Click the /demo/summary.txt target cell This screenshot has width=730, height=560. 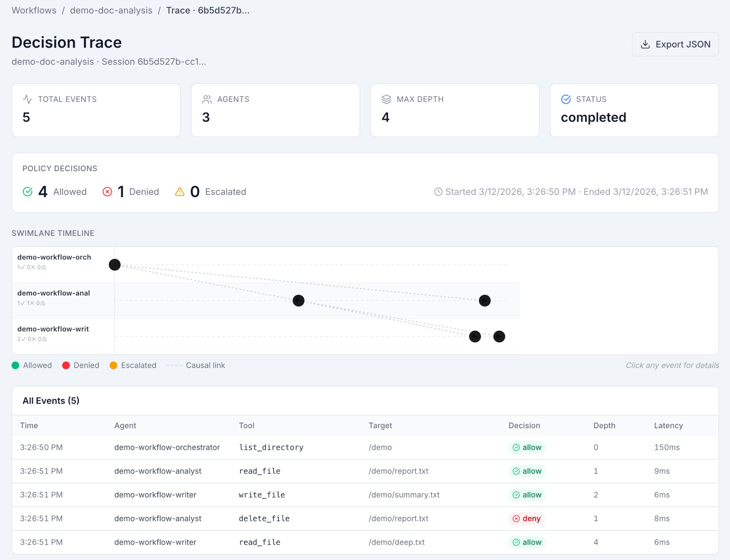pos(404,495)
